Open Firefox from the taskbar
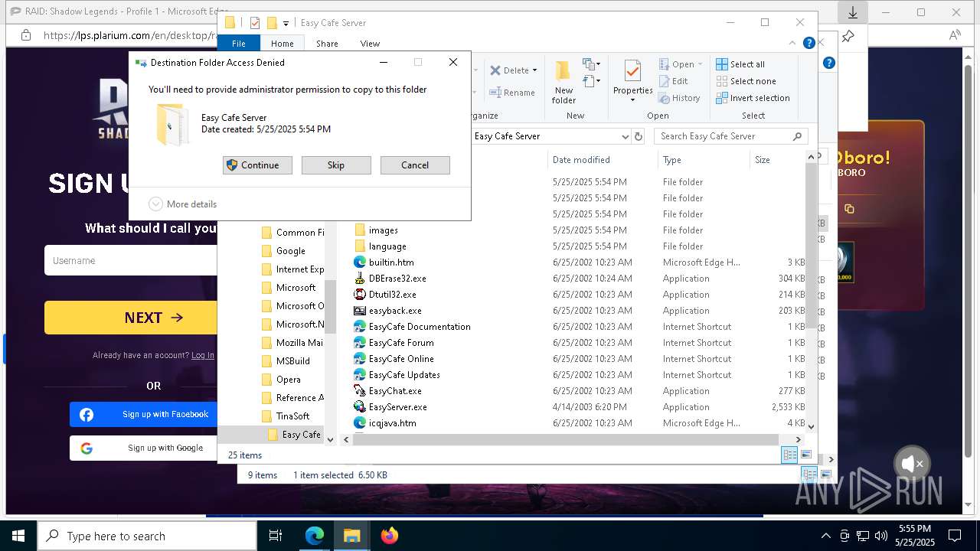 [x=390, y=536]
